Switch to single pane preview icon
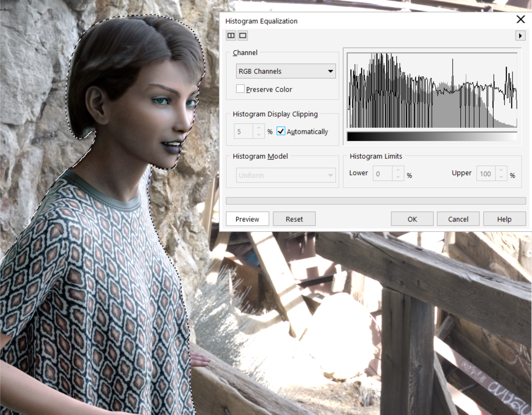Screen dimensions: 532x415 click(x=243, y=35)
